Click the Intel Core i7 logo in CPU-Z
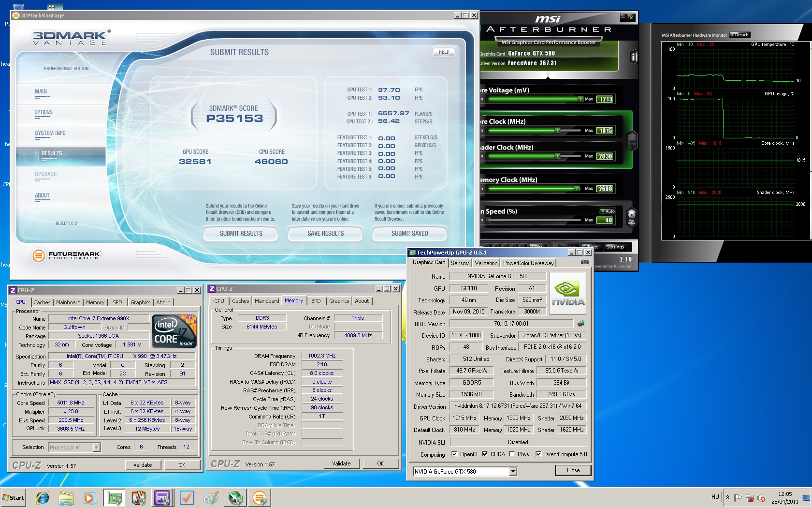Image resolution: width=812 pixels, height=508 pixels. (x=174, y=331)
